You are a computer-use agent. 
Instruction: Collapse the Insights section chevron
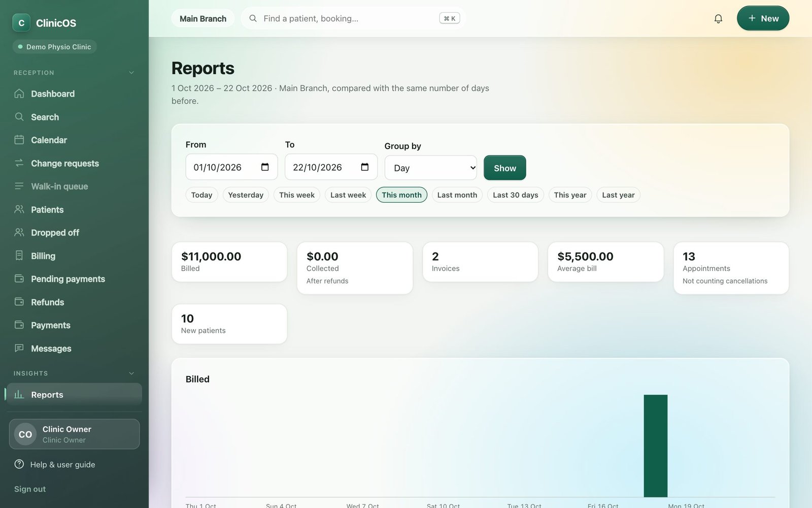131,373
